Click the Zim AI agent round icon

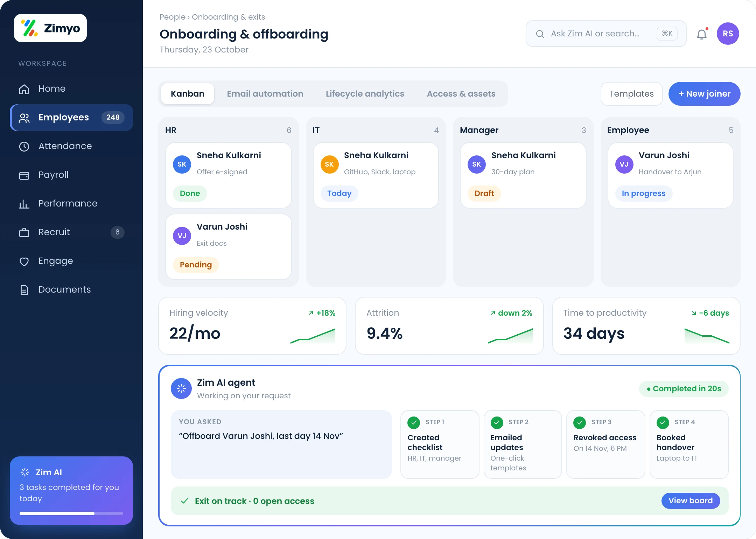[181, 388]
